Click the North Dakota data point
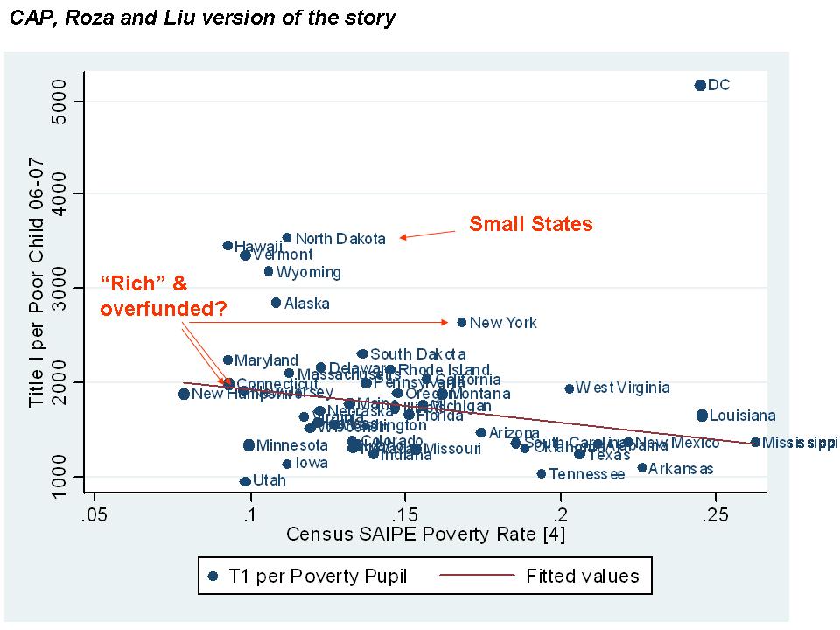This screenshot has height=630, width=840. point(286,238)
